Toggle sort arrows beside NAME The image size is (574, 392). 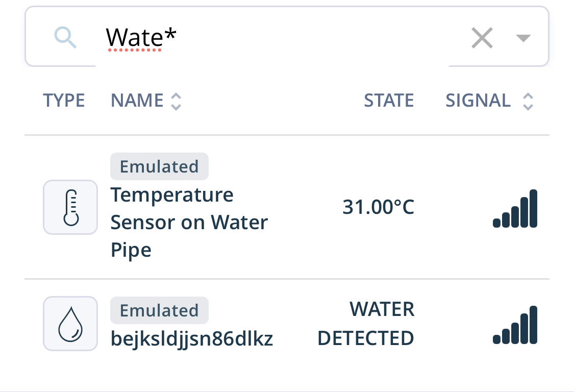point(176,101)
